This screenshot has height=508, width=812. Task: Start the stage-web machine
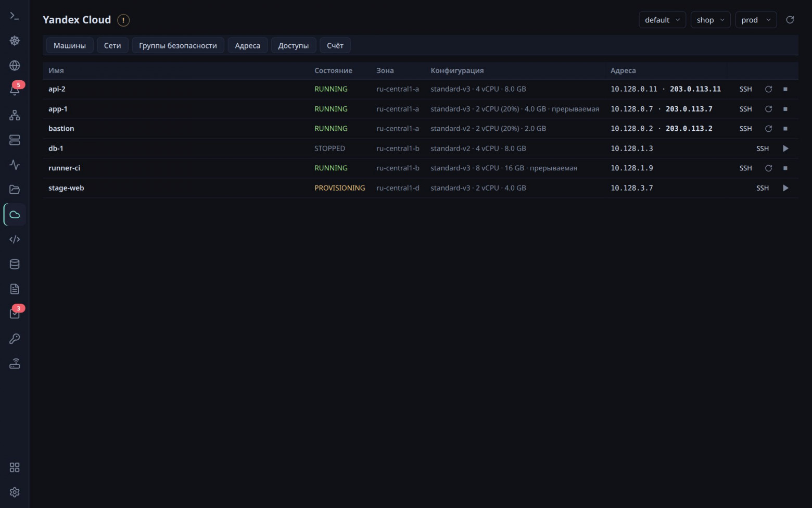point(785,188)
